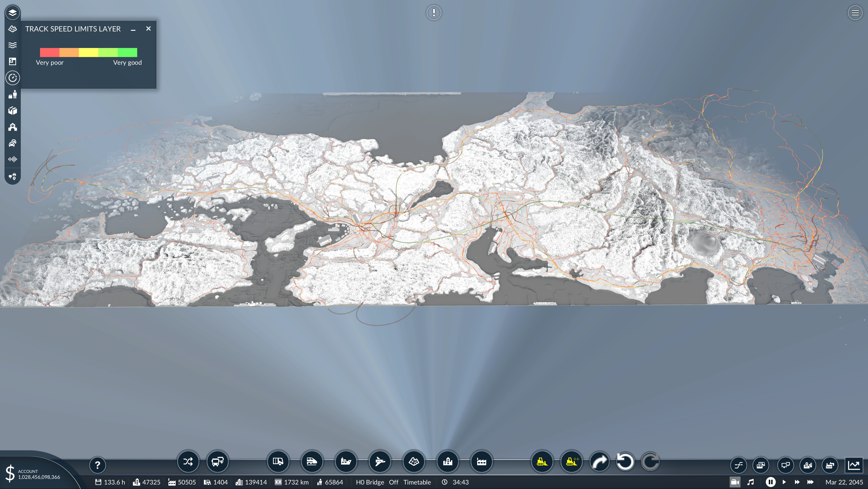Open the layers menu at top of sidebar

pos(12,13)
